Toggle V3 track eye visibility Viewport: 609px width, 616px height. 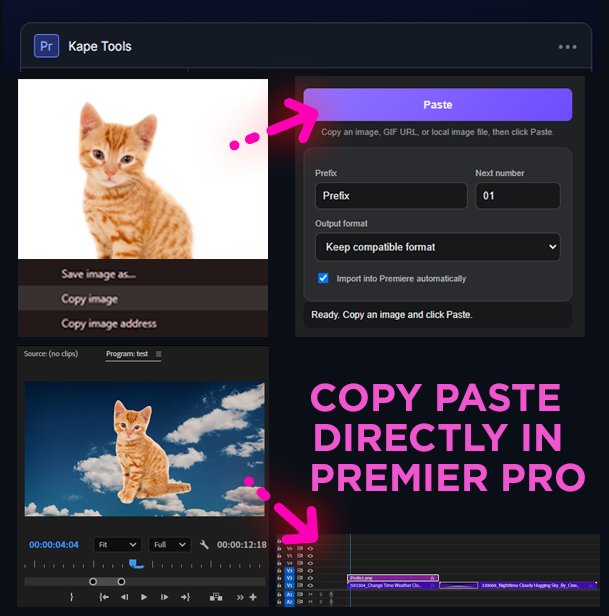(310, 570)
